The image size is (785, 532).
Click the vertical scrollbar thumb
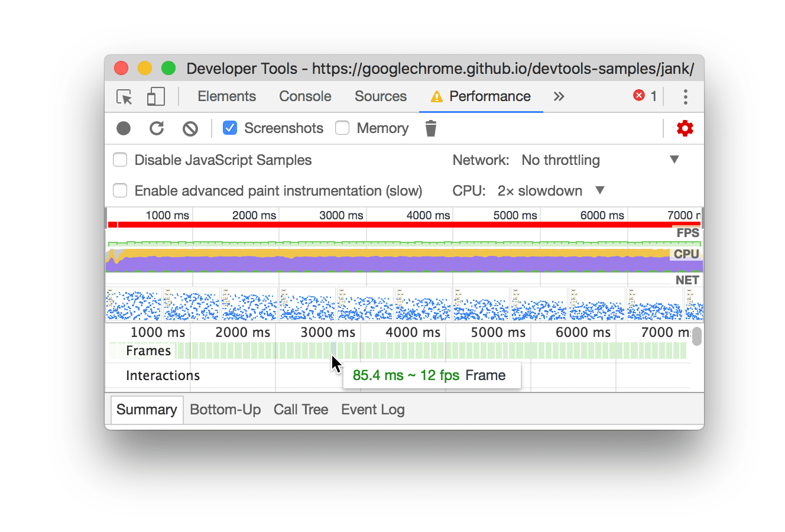pyautogui.click(x=696, y=336)
